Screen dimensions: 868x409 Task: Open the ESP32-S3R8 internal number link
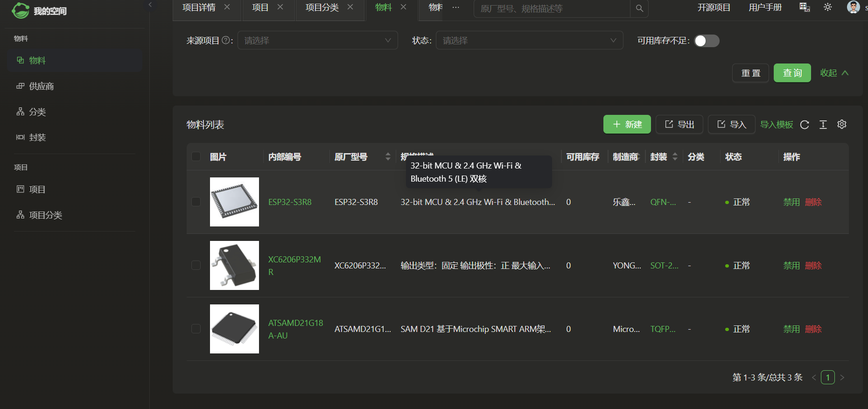pyautogui.click(x=290, y=202)
